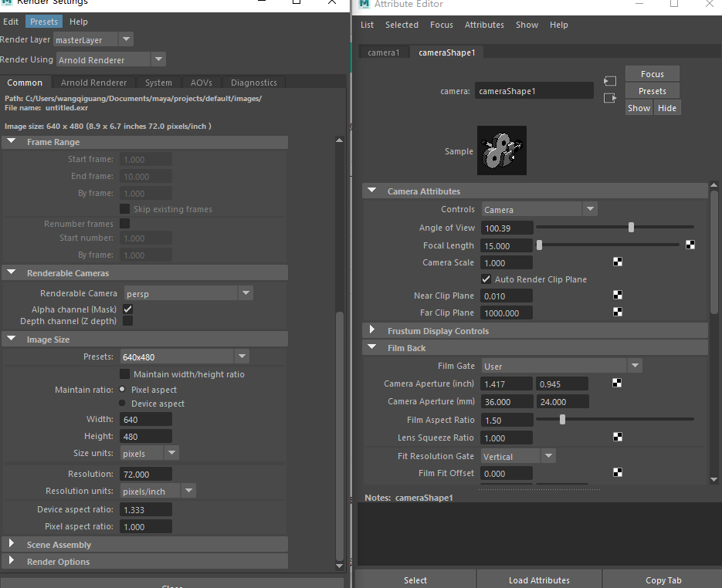Click the output connection icon below camera name
Viewport: 722px width, 588px height.
click(x=610, y=98)
